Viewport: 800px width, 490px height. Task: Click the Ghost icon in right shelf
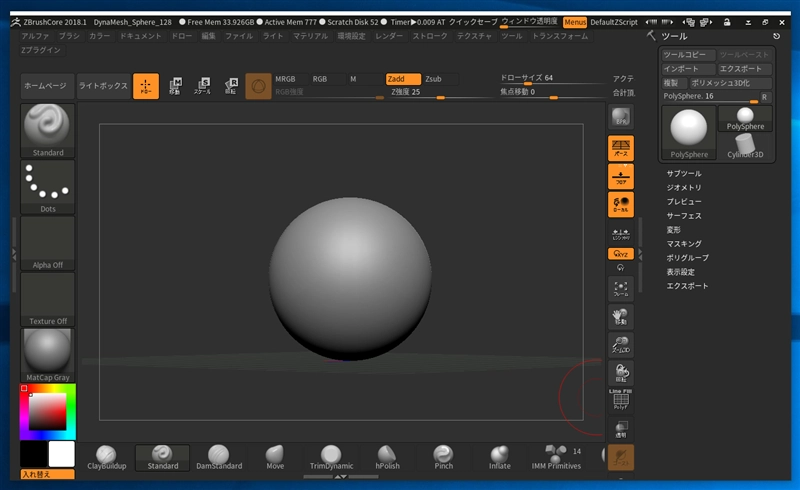pos(620,457)
